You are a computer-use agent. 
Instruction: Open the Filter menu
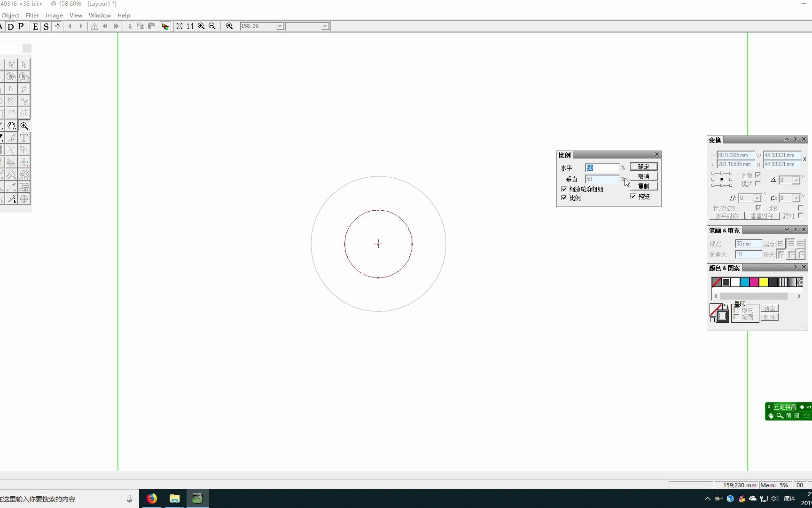[32, 16]
